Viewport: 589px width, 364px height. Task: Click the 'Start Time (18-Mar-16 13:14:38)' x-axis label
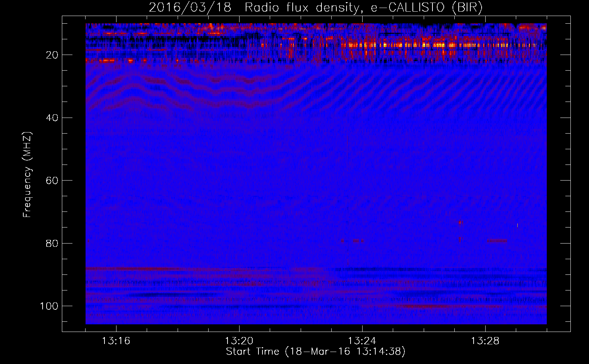316,351
